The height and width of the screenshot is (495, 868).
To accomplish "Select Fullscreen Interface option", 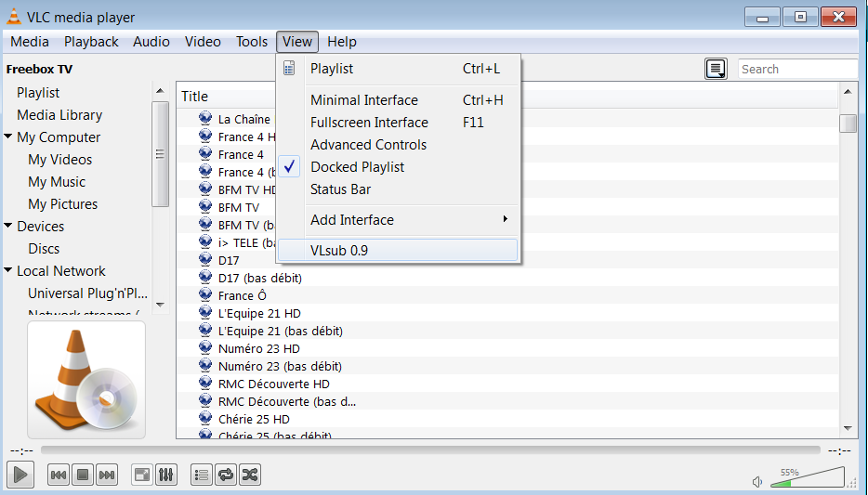I will (398, 123).
